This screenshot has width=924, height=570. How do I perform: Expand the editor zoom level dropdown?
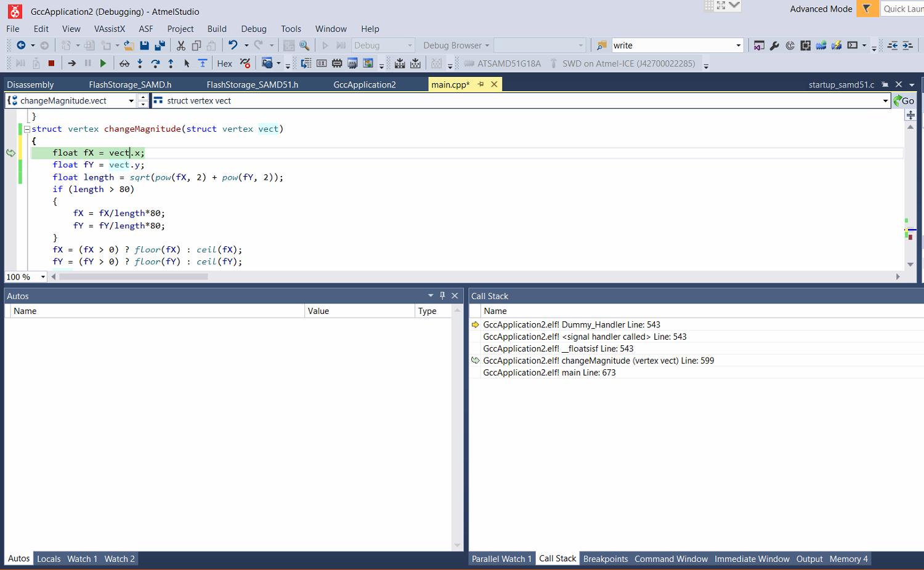41,276
